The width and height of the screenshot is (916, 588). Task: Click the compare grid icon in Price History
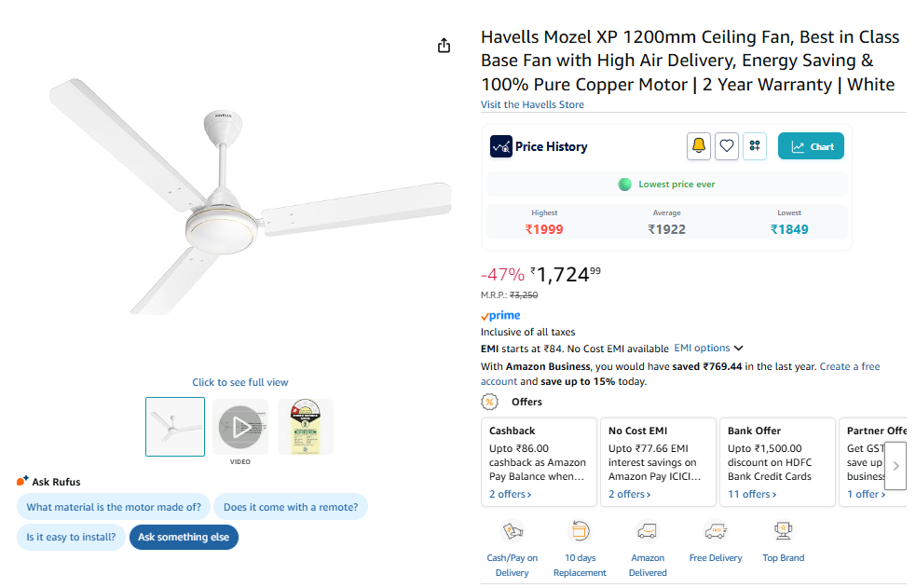point(755,146)
